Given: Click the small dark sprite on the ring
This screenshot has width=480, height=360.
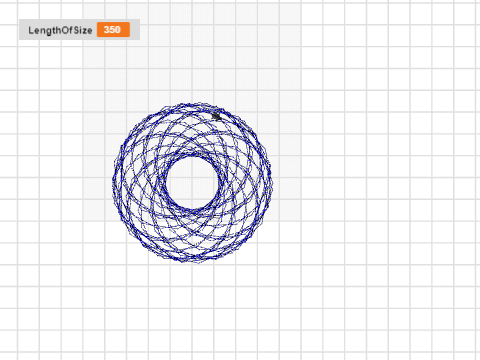Looking at the screenshot, I should [217, 116].
